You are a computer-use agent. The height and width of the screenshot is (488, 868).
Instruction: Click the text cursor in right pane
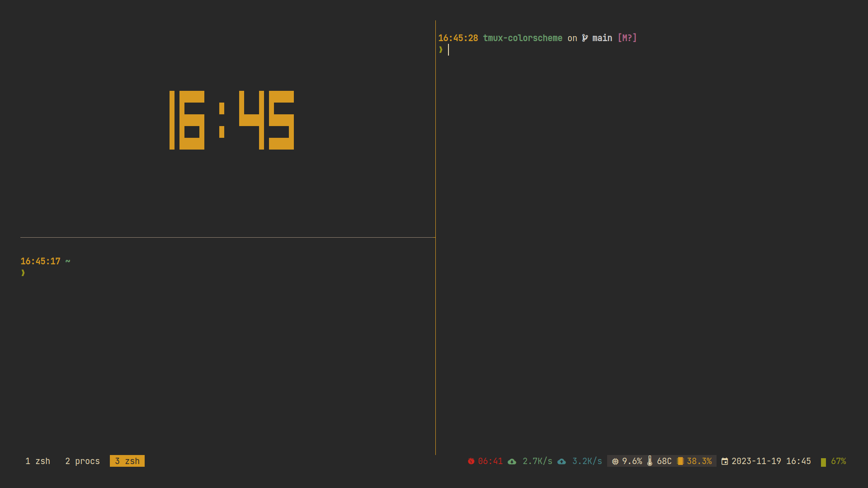pos(448,50)
